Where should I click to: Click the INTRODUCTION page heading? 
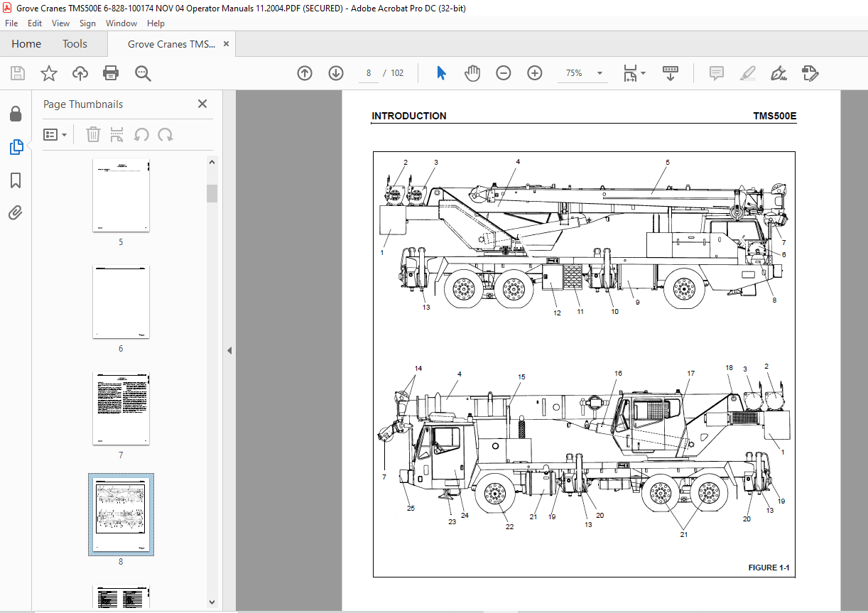[409, 116]
